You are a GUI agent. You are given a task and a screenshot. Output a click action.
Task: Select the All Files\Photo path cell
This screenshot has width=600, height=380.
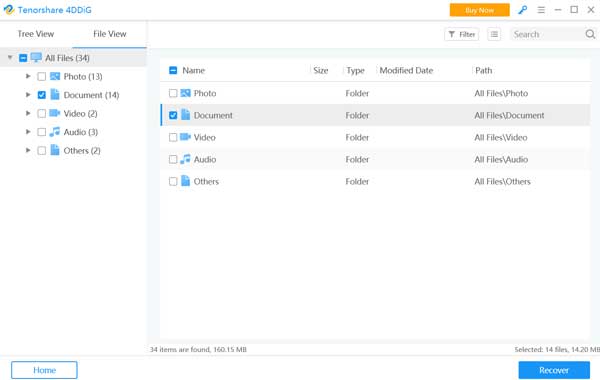[501, 93]
